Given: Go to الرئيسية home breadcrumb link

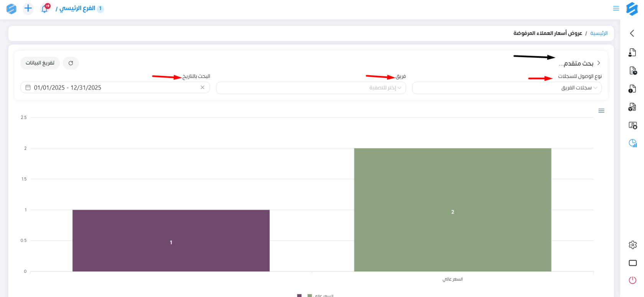Looking at the screenshot, I should pos(598,33).
